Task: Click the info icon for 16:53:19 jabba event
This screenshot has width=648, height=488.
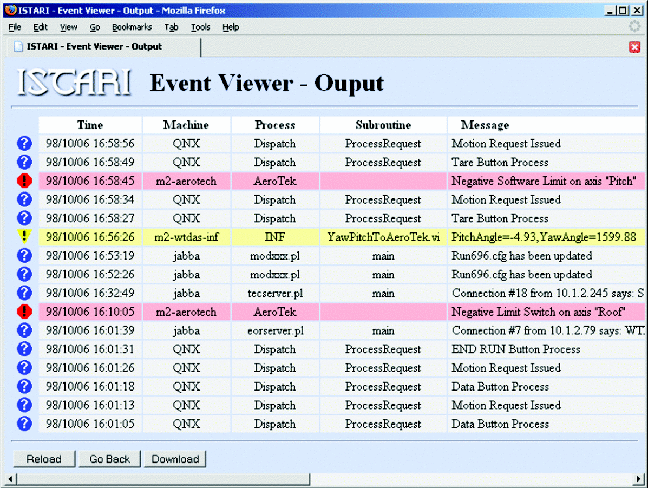Action: coord(25,255)
